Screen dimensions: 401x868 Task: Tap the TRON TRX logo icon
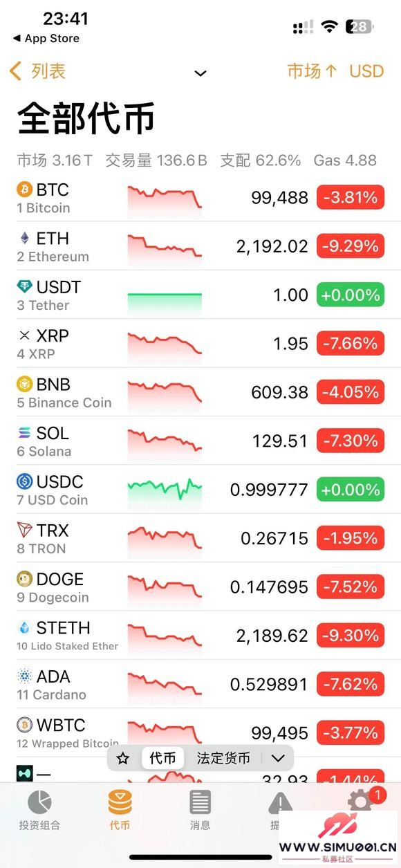click(25, 530)
